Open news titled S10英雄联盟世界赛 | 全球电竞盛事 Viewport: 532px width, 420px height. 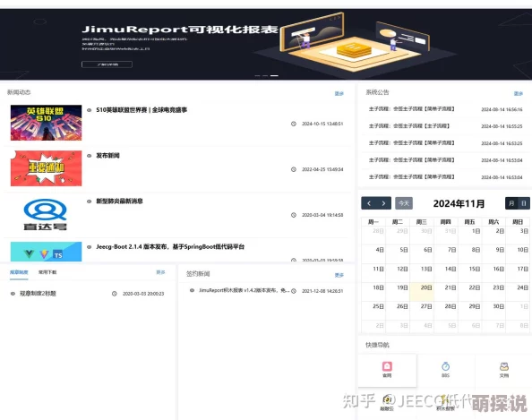click(142, 110)
